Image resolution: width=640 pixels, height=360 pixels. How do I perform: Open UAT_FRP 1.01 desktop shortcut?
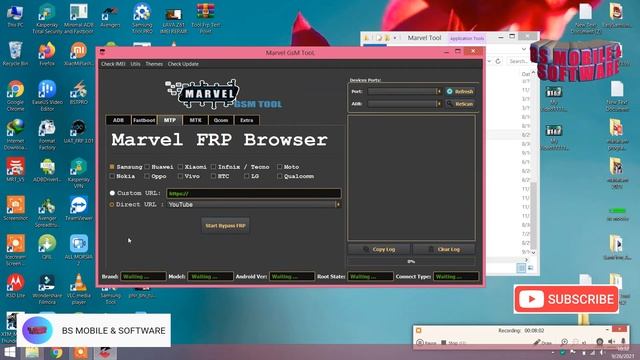tap(78, 132)
